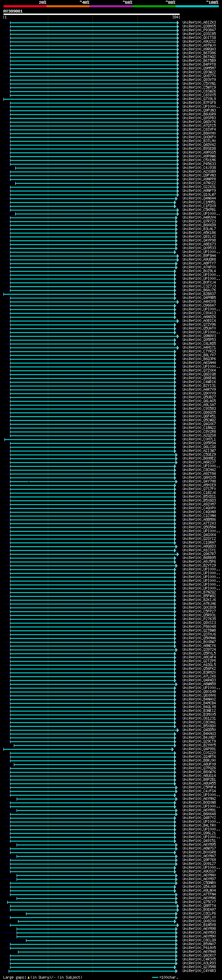Open hit UniRef100_Q7X9L9
Screen dimensions: 222x980
coord(199,99)
